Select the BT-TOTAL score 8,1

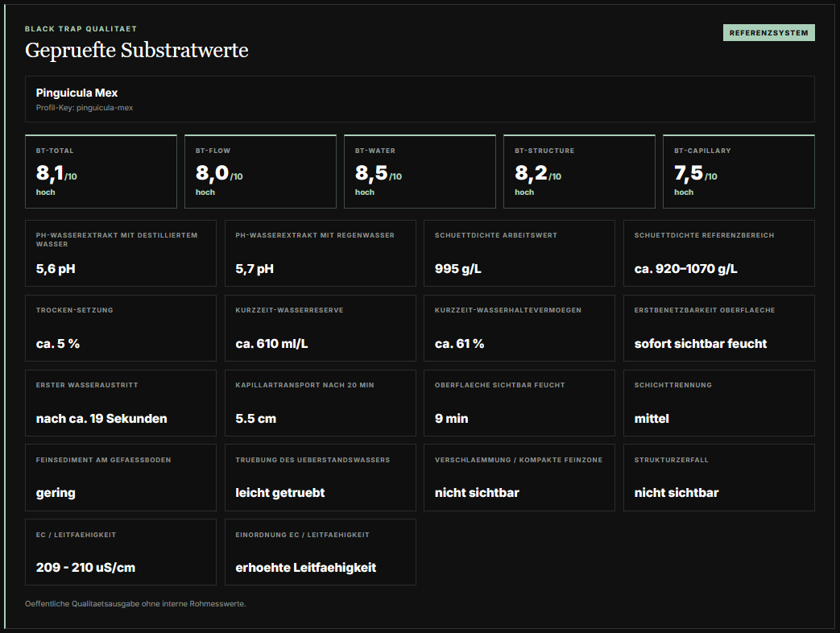click(x=50, y=173)
